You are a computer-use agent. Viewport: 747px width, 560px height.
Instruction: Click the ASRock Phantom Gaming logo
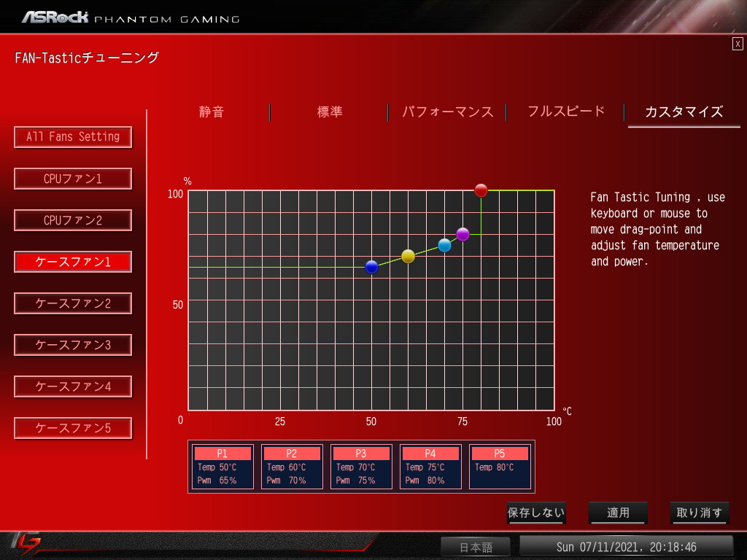click(131, 17)
